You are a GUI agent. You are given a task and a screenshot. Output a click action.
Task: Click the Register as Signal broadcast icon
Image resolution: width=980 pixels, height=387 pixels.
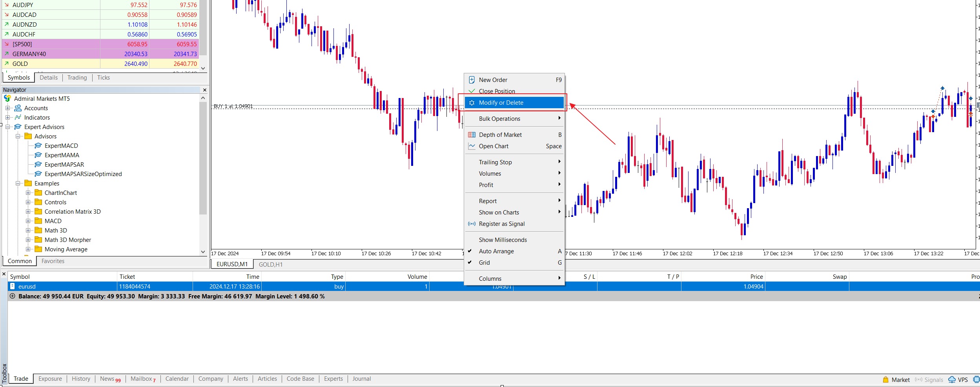(472, 224)
